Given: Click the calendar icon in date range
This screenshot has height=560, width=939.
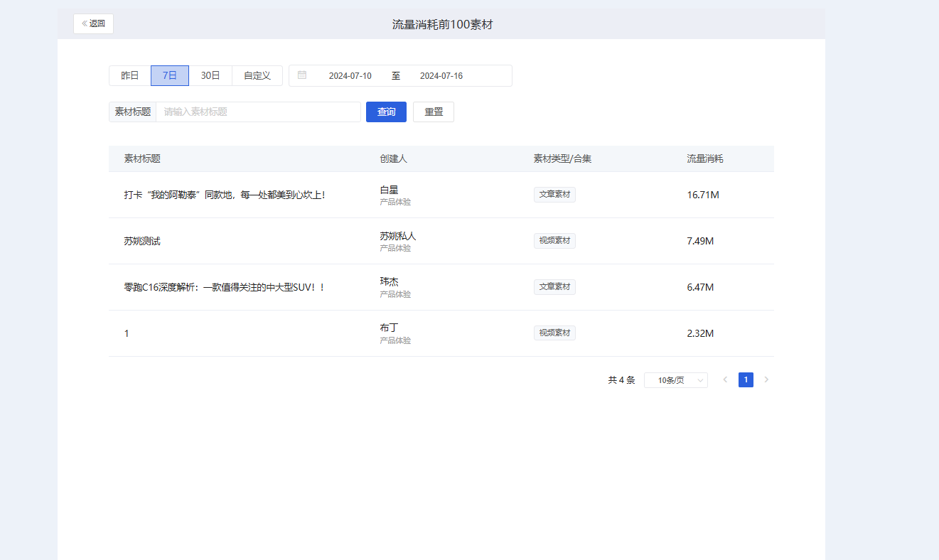Looking at the screenshot, I should (x=302, y=75).
